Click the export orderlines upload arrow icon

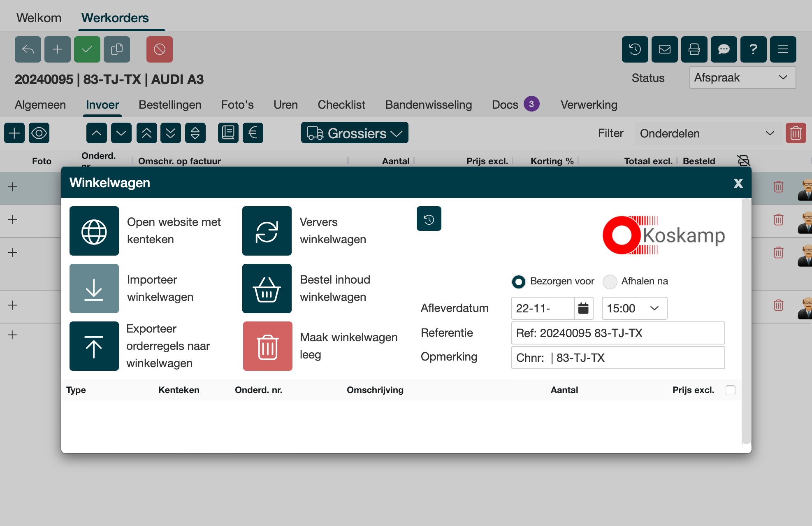(x=94, y=346)
